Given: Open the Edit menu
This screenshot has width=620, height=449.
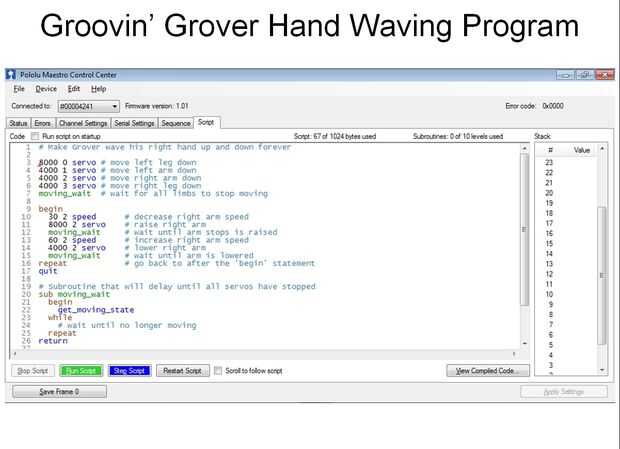Looking at the screenshot, I should (x=74, y=89).
